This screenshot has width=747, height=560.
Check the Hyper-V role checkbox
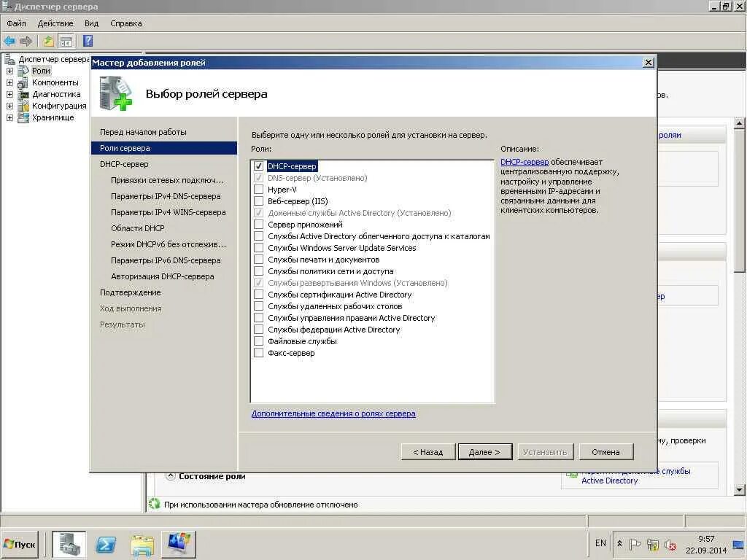(x=258, y=190)
